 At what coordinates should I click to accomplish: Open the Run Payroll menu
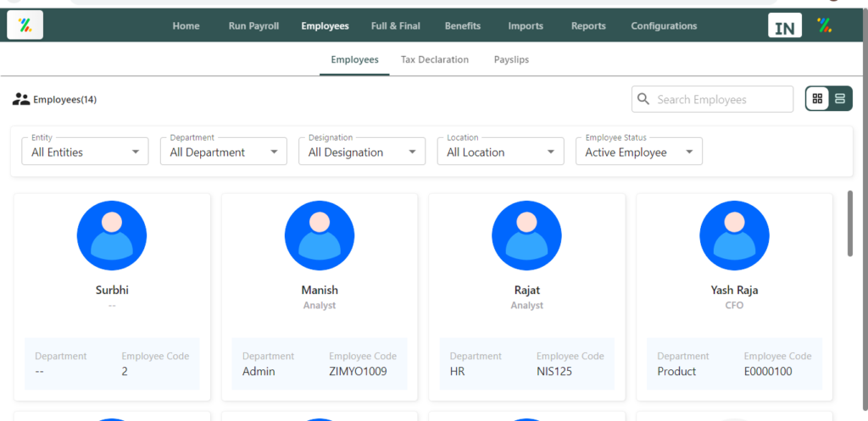pos(253,26)
